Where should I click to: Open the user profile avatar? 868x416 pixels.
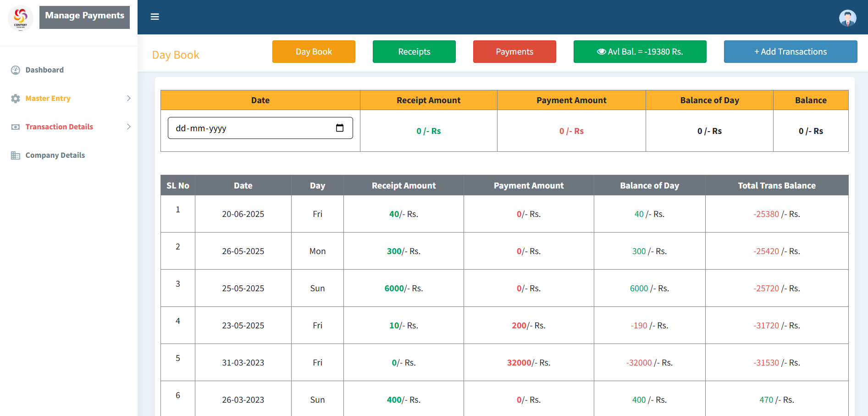click(x=847, y=18)
